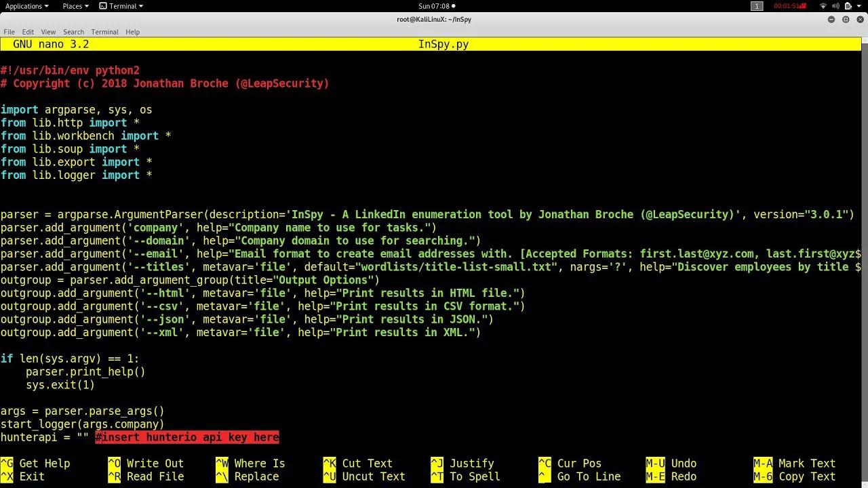Open the File menu
This screenshot has height=488, width=868.
point(9,32)
